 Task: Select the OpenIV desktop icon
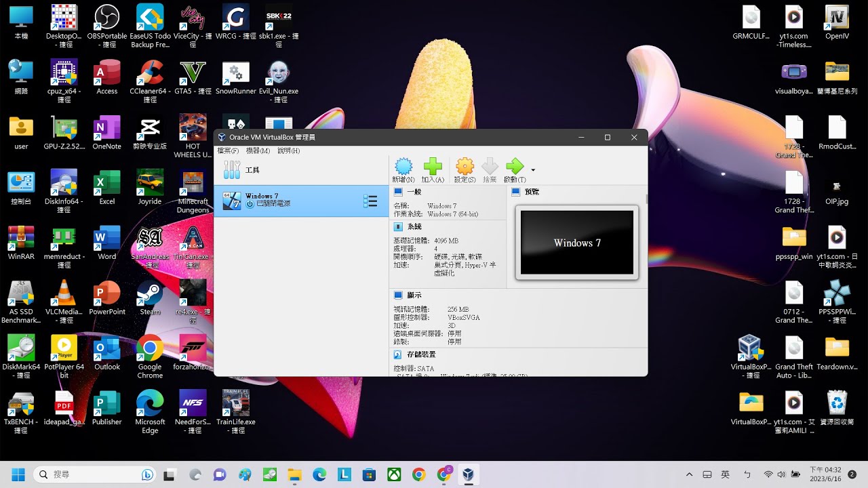coord(837,22)
